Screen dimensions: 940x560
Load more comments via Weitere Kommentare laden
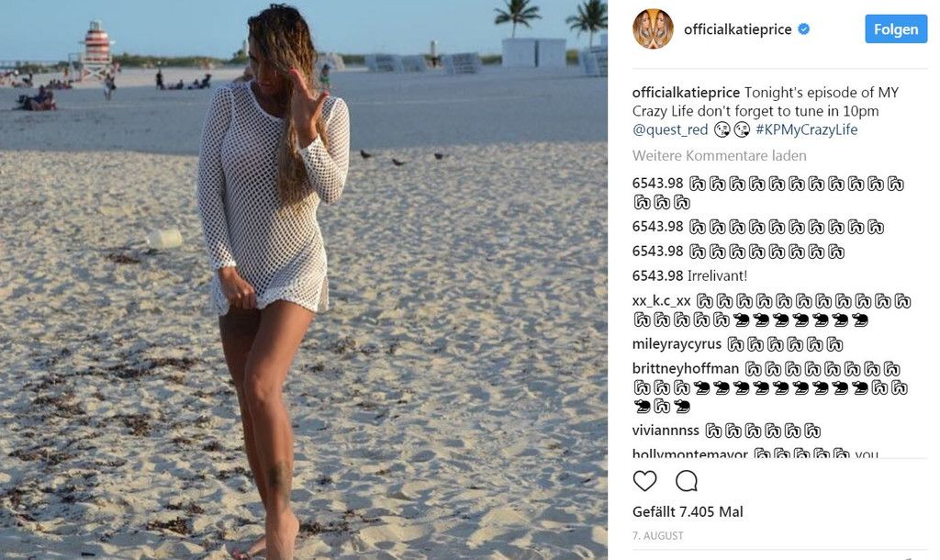[x=719, y=156]
